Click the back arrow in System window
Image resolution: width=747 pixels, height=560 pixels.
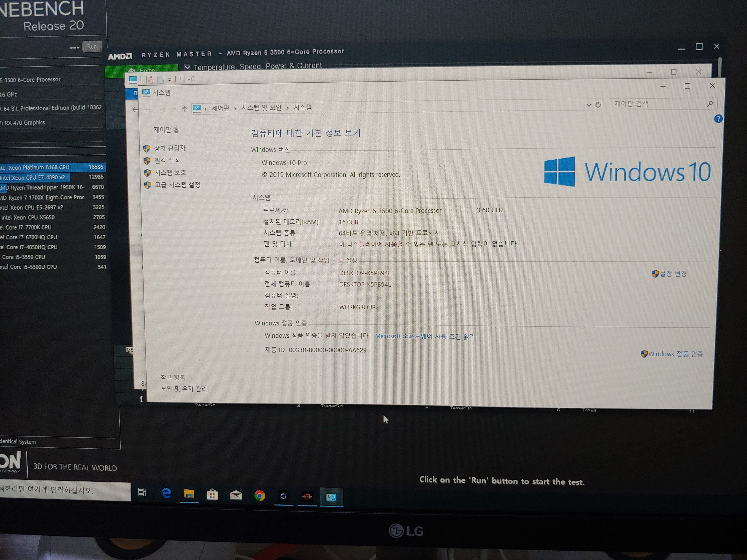click(x=148, y=109)
